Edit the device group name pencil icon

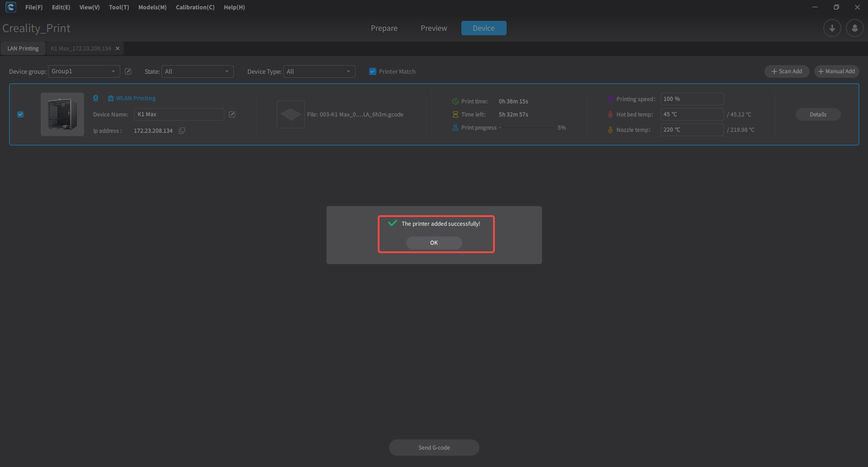click(x=128, y=71)
